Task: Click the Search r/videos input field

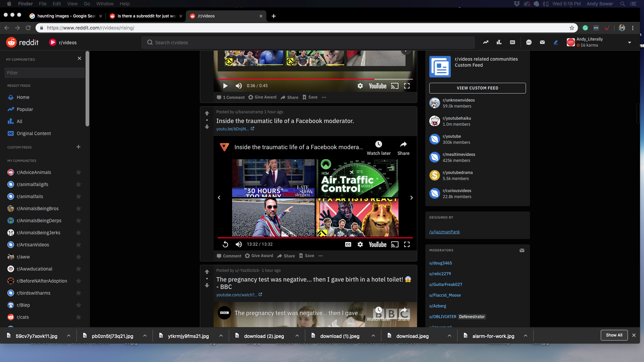Action: [x=308, y=43]
